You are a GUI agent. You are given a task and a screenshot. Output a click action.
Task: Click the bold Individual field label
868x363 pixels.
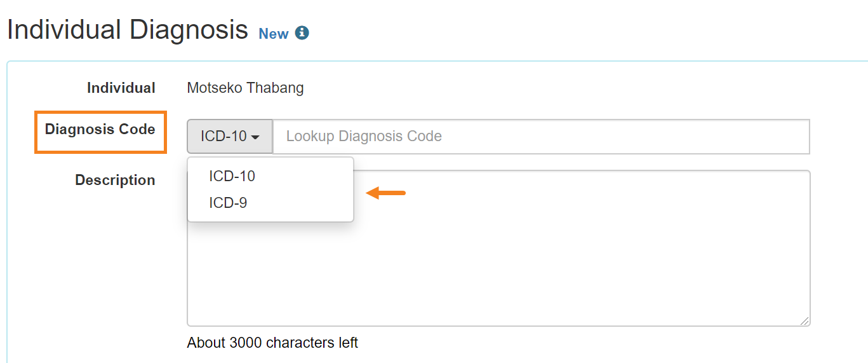(x=121, y=88)
